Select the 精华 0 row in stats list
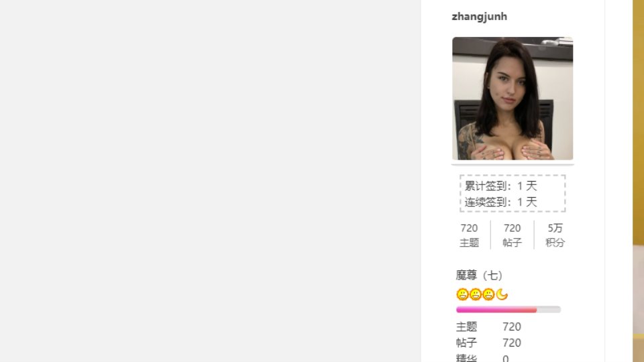This screenshot has width=644, height=362. [x=482, y=358]
